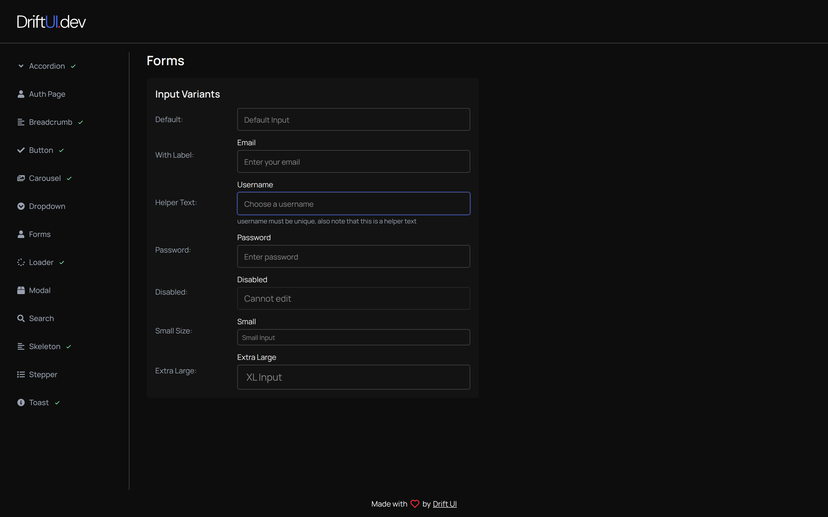Click the Accordion chevron icon in sidebar
Screen dimensions: 828x517
(21, 66)
